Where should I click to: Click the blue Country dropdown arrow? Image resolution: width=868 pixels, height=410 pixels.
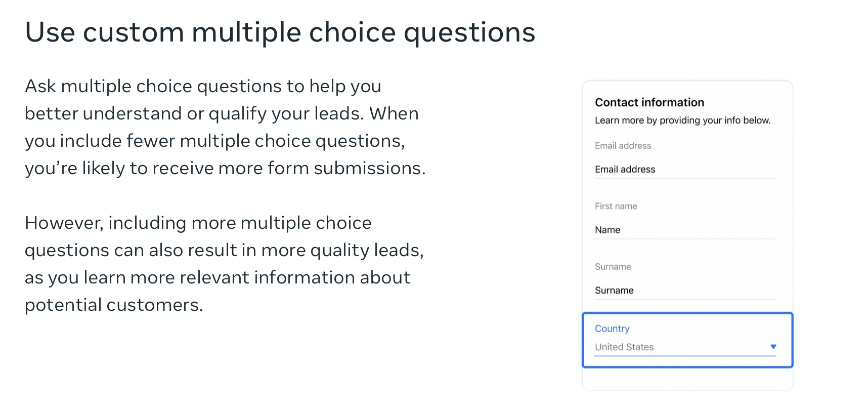click(x=773, y=347)
